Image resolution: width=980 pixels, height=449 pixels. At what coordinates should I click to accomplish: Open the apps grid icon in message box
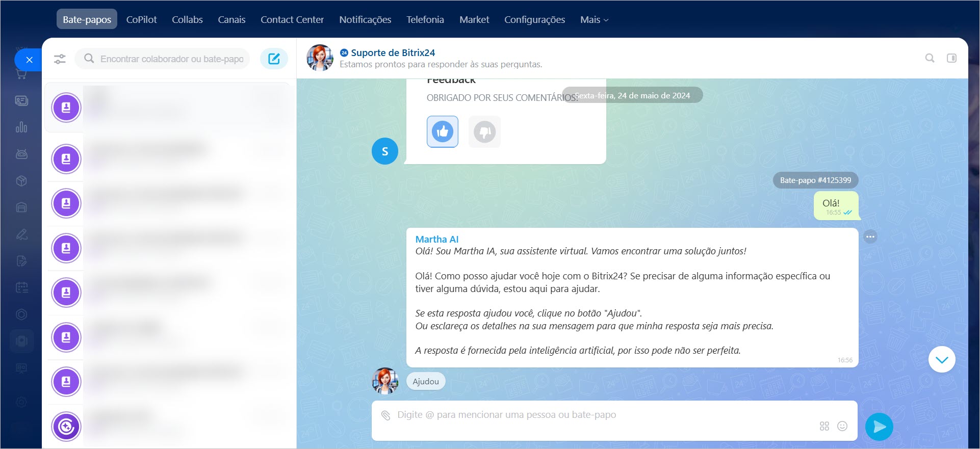pyautogui.click(x=824, y=426)
